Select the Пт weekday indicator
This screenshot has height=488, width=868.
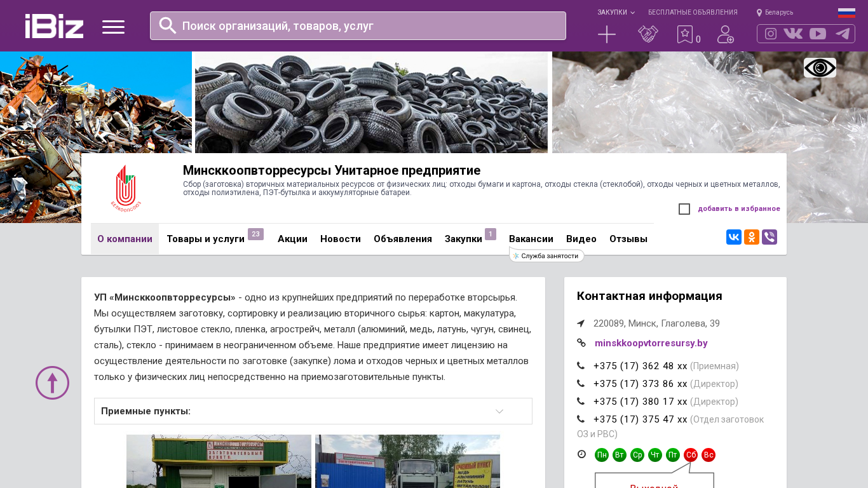pyautogui.click(x=673, y=455)
